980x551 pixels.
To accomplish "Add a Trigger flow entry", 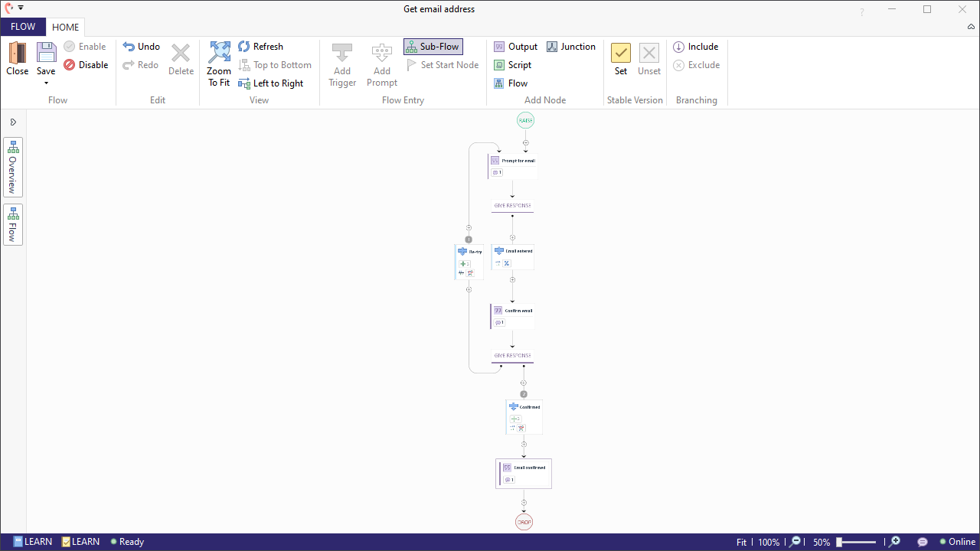I will click(342, 64).
